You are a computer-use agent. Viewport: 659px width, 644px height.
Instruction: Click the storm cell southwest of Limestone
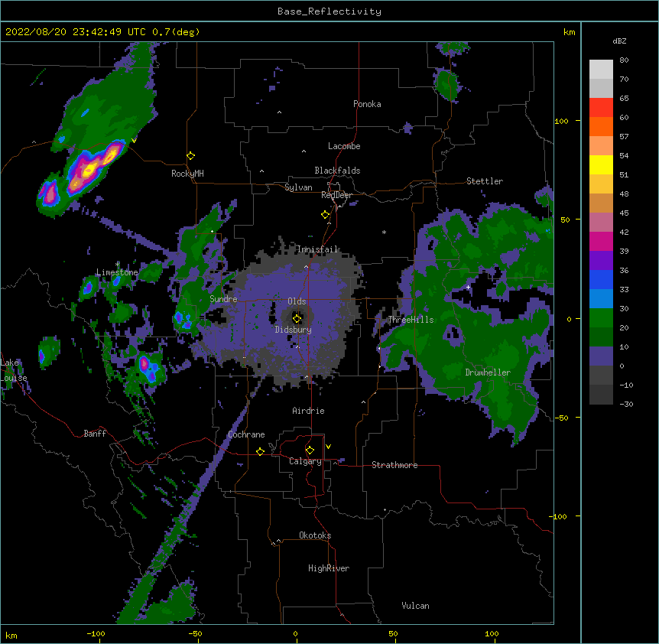tap(88, 288)
